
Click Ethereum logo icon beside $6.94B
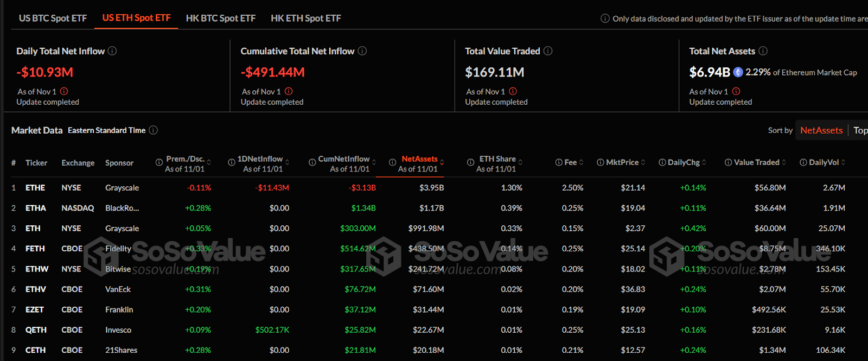[738, 72]
